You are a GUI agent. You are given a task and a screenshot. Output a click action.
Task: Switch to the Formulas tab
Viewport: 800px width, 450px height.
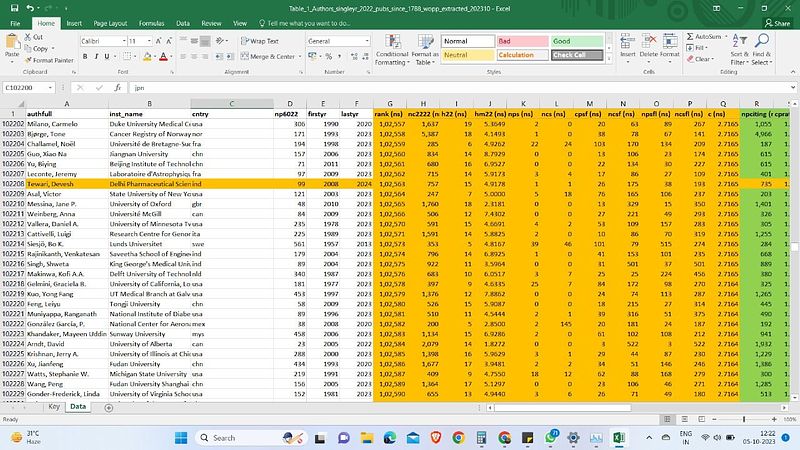pyautogui.click(x=152, y=23)
